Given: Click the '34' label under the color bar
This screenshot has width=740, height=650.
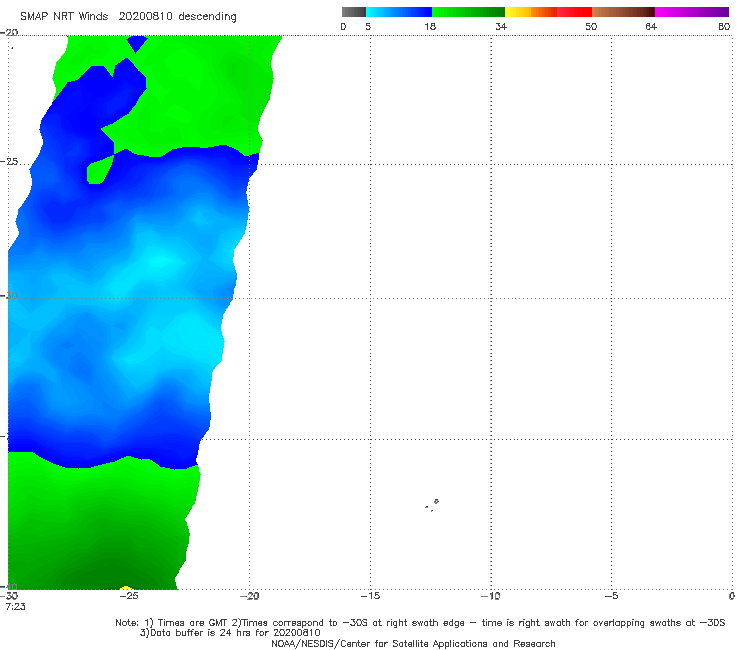Looking at the screenshot, I should pyautogui.click(x=501, y=26).
